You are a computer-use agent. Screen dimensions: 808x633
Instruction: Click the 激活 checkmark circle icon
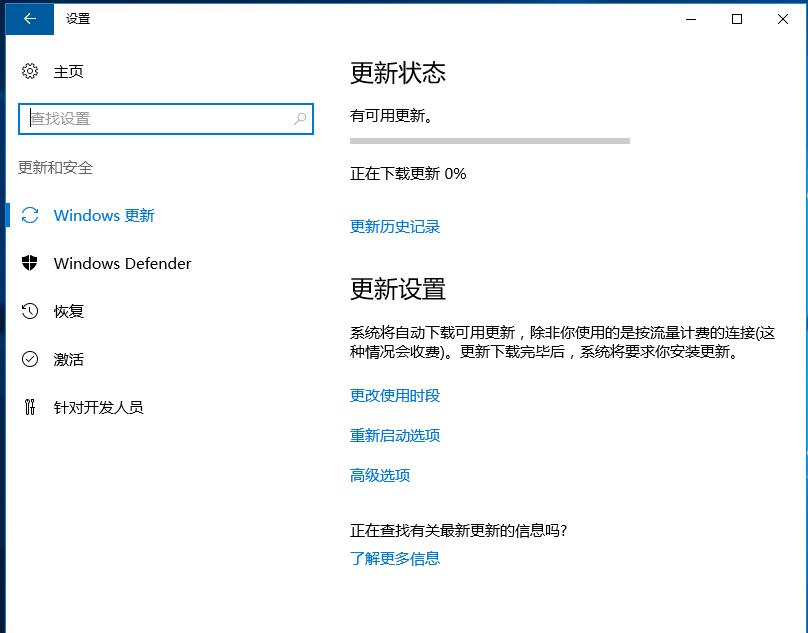point(30,359)
